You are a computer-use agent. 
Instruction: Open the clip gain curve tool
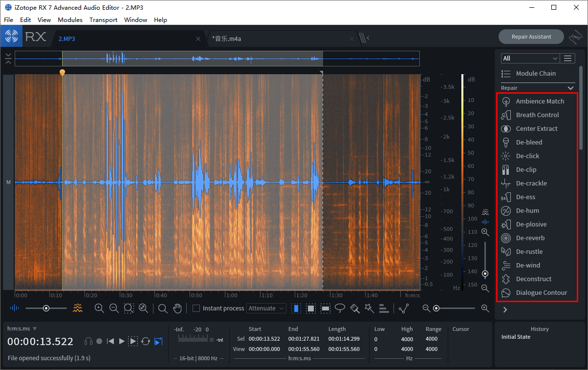[404, 308]
